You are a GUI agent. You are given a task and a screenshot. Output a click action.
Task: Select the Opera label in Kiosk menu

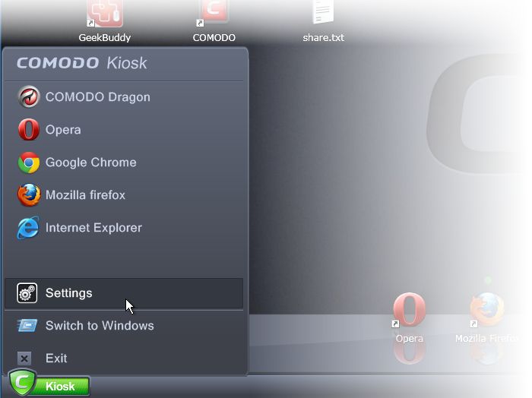tap(63, 130)
